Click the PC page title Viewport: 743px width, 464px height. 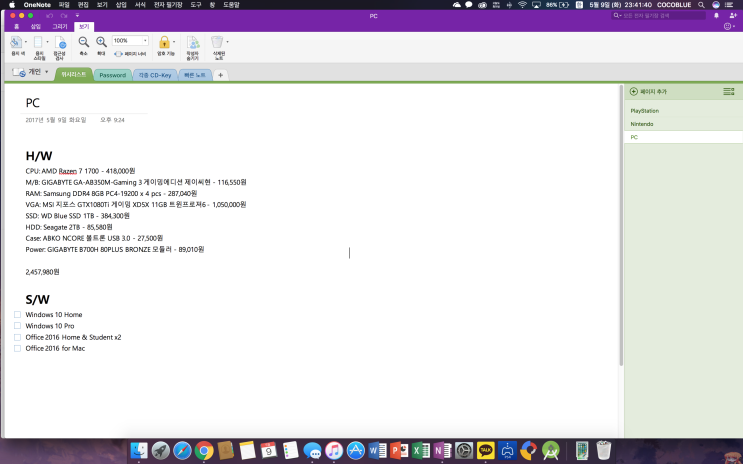click(x=33, y=103)
